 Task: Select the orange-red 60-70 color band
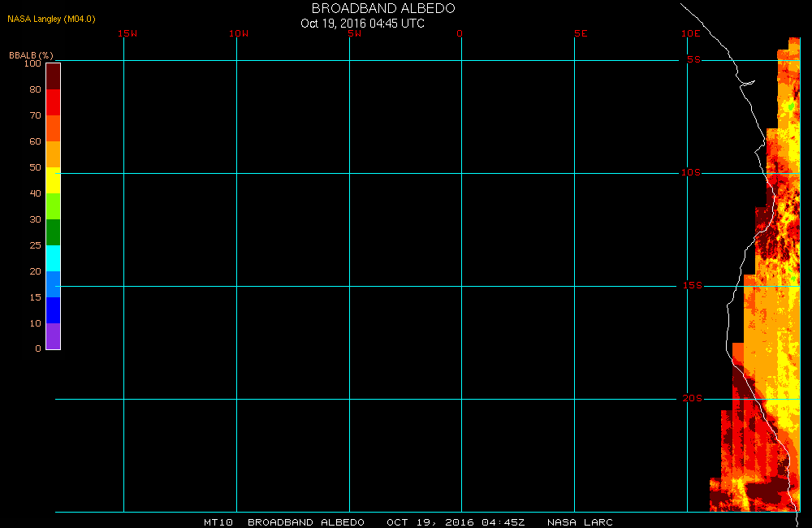tap(54, 128)
